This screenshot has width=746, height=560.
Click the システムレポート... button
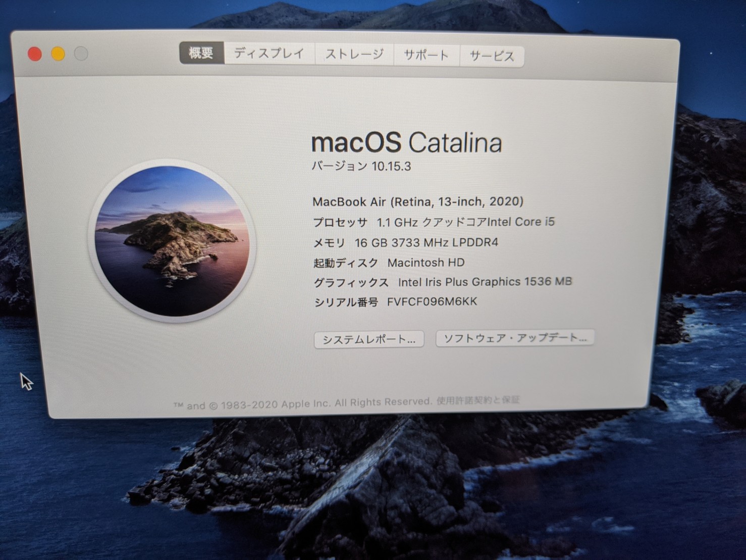coord(369,339)
